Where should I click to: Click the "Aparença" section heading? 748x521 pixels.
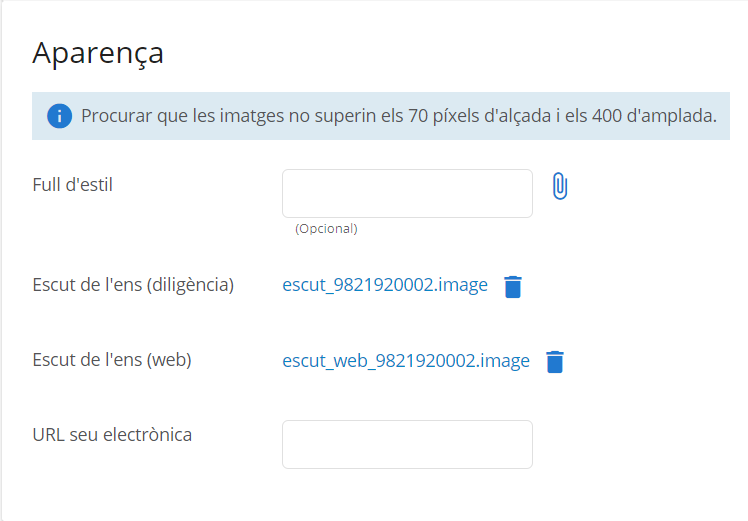(x=98, y=53)
